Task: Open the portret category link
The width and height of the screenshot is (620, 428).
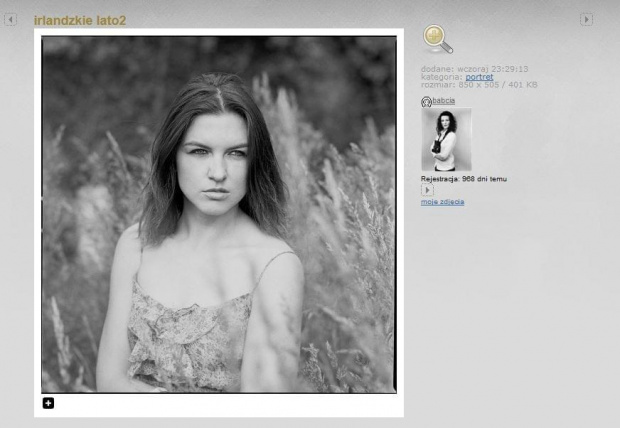Action: pos(479,77)
